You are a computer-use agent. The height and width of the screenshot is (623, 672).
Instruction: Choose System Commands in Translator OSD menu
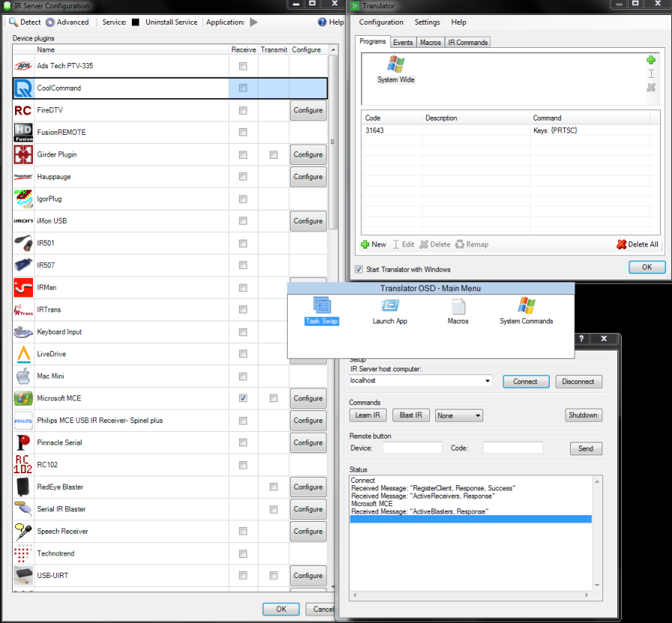[x=526, y=311]
